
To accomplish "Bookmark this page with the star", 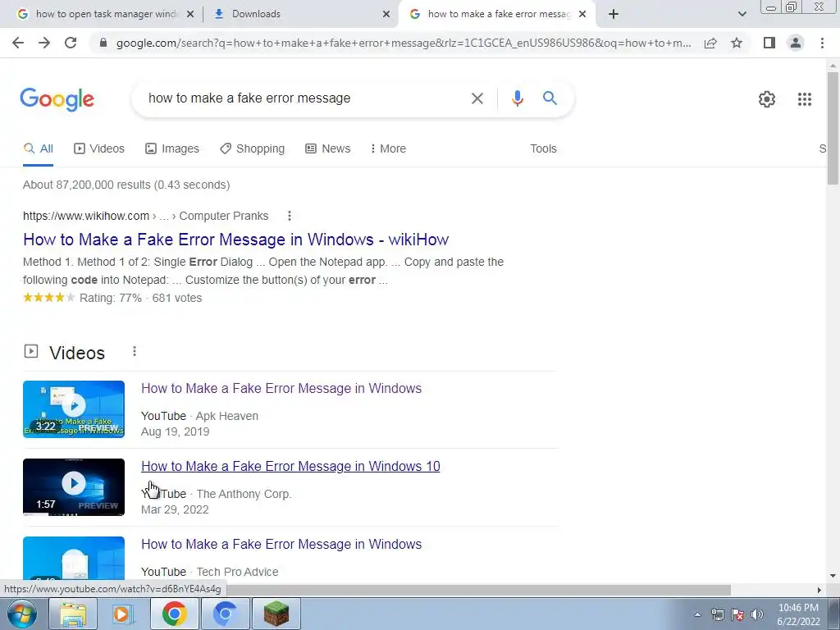I will click(737, 43).
